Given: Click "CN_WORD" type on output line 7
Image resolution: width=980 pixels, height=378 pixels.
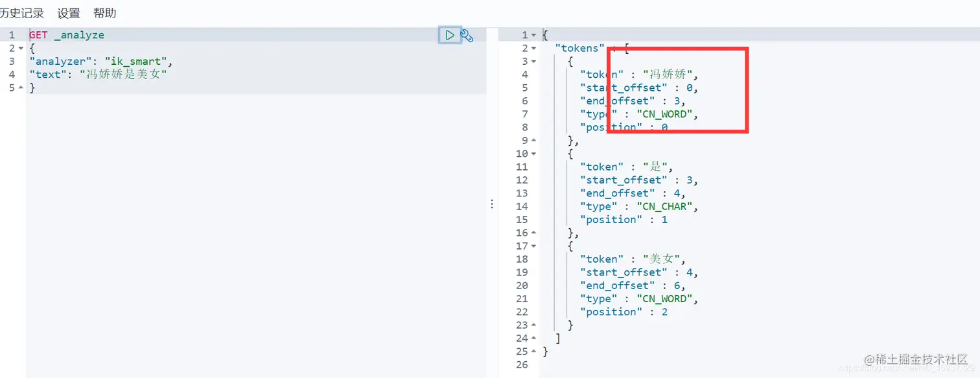Looking at the screenshot, I should [x=664, y=114].
